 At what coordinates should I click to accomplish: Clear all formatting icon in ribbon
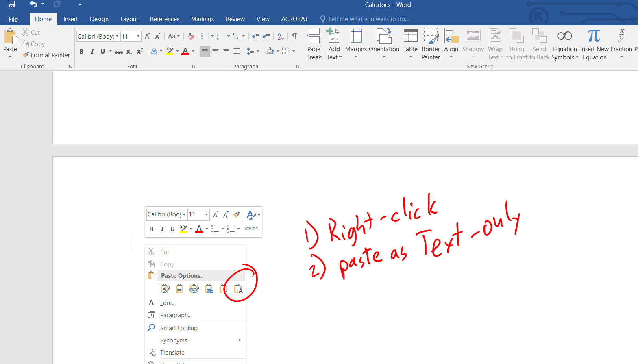click(x=191, y=36)
